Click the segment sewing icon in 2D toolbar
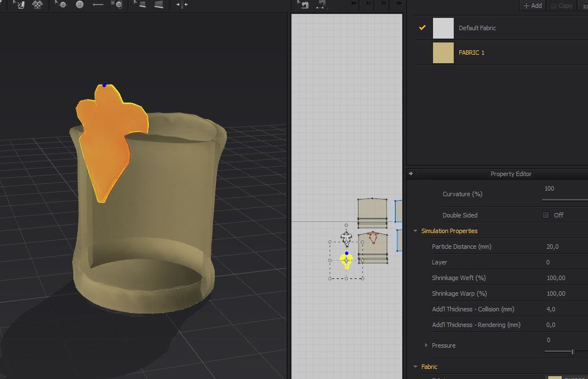Viewport: 588px width, 379px height. [x=321, y=4]
